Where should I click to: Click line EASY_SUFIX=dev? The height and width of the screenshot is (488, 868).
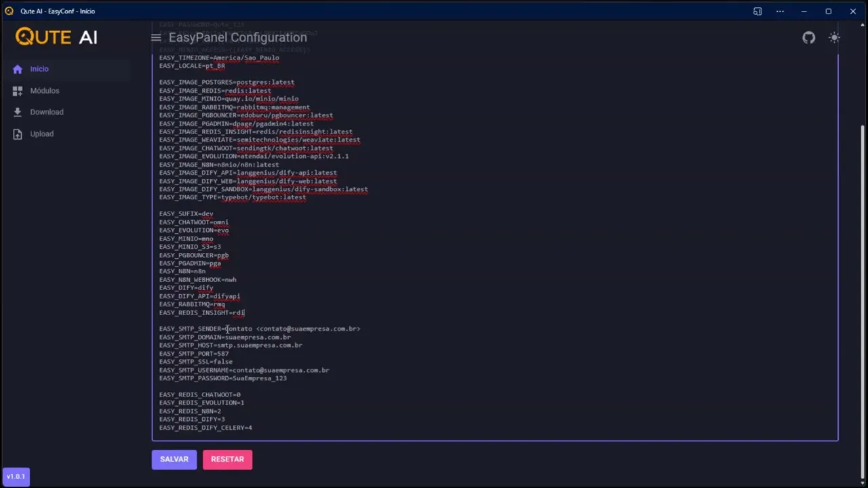pos(186,213)
